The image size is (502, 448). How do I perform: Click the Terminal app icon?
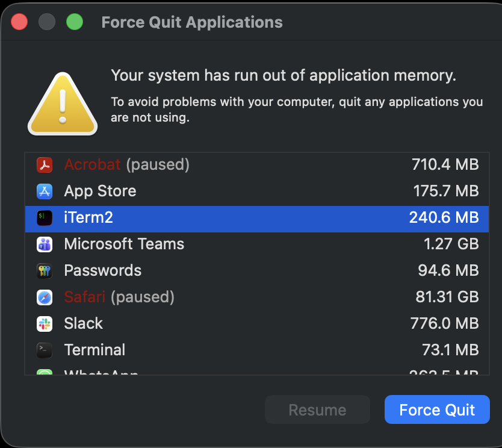45,350
